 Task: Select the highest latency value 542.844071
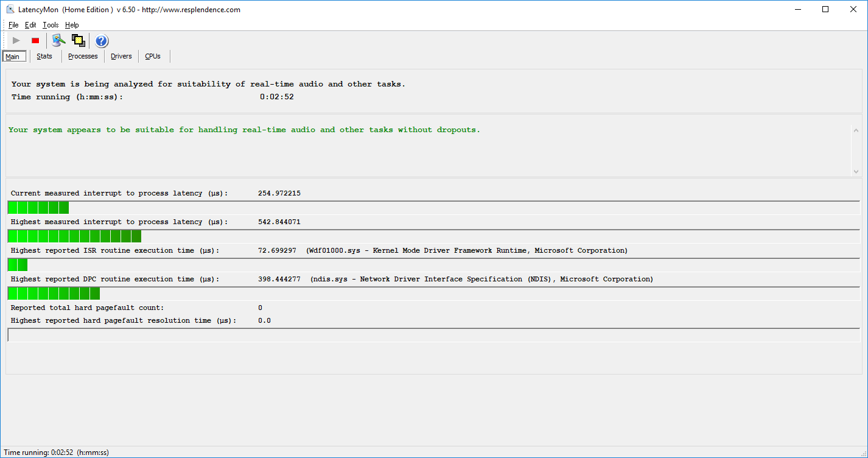tap(279, 222)
